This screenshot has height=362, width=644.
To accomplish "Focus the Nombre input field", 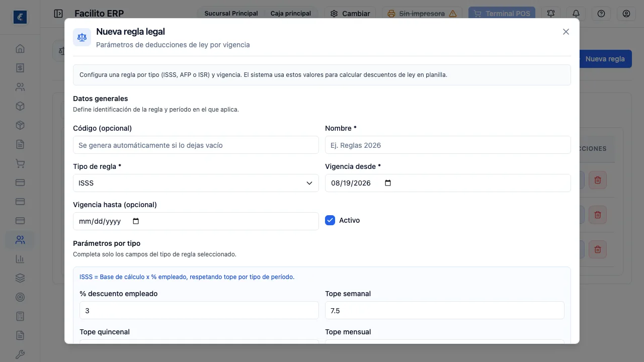I will (448, 145).
